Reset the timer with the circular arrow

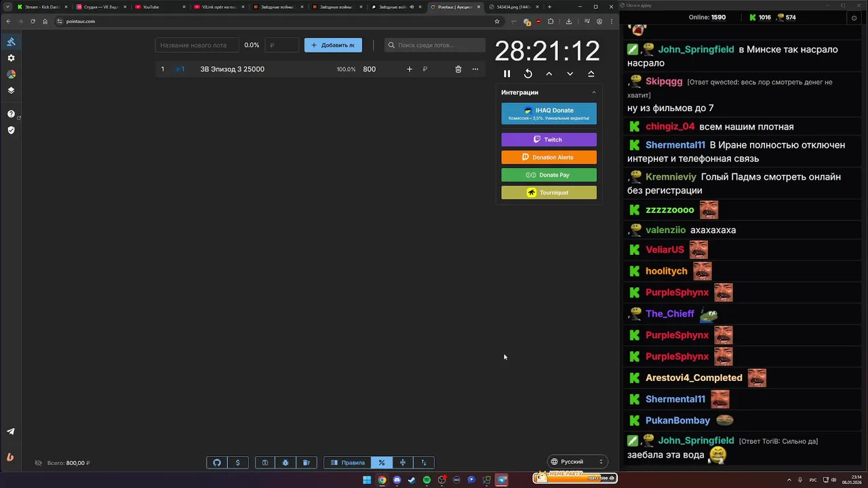528,74
